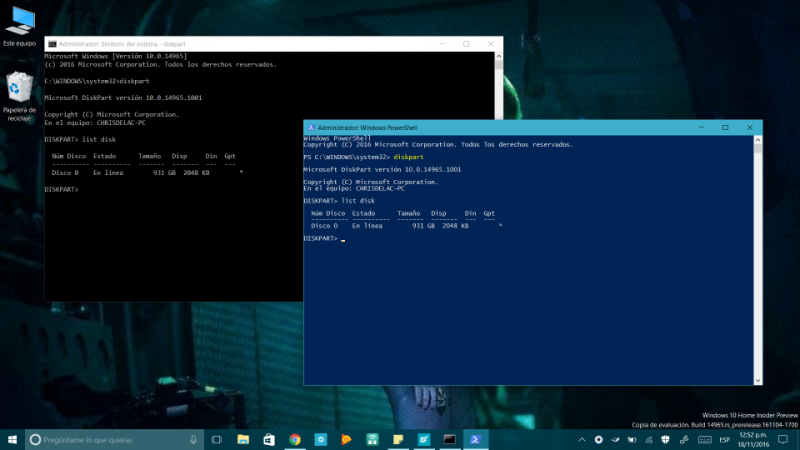Open the clock showing 12:52 p.m.
The height and width of the screenshot is (450, 800).
(x=754, y=439)
